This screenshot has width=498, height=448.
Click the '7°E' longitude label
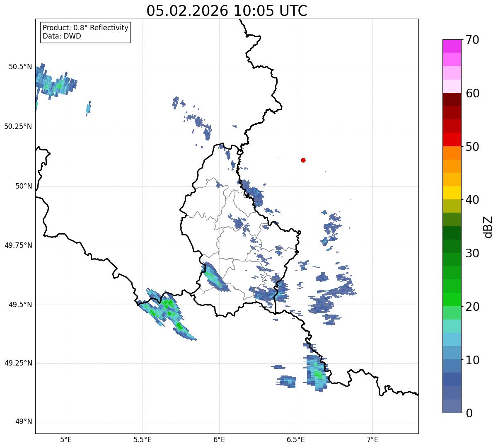click(372, 440)
